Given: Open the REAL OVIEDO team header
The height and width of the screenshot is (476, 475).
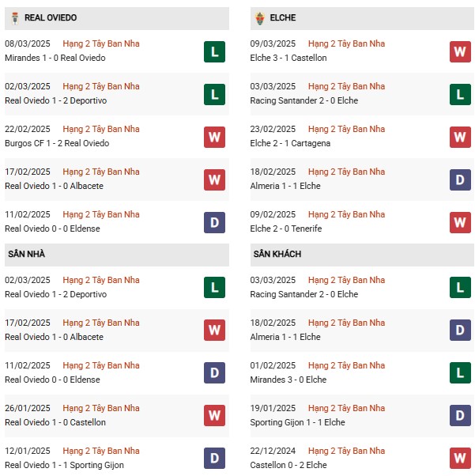Looking at the screenshot, I should 117,18.
